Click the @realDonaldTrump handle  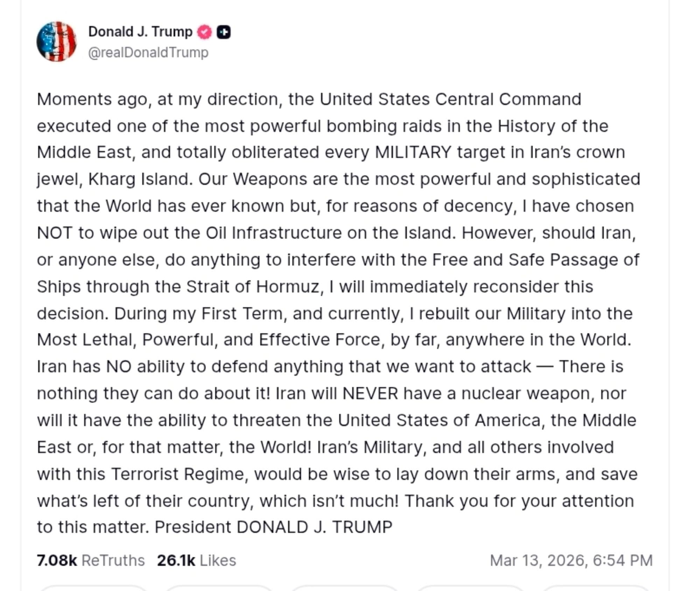tap(148, 53)
